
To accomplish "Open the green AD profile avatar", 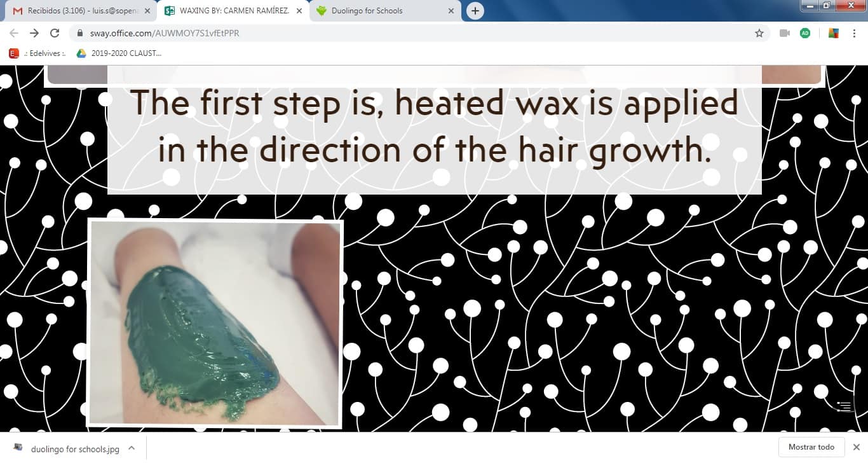I will coord(805,33).
